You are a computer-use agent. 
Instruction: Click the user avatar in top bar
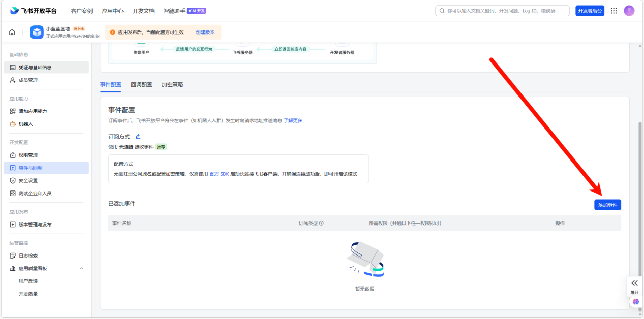630,10
